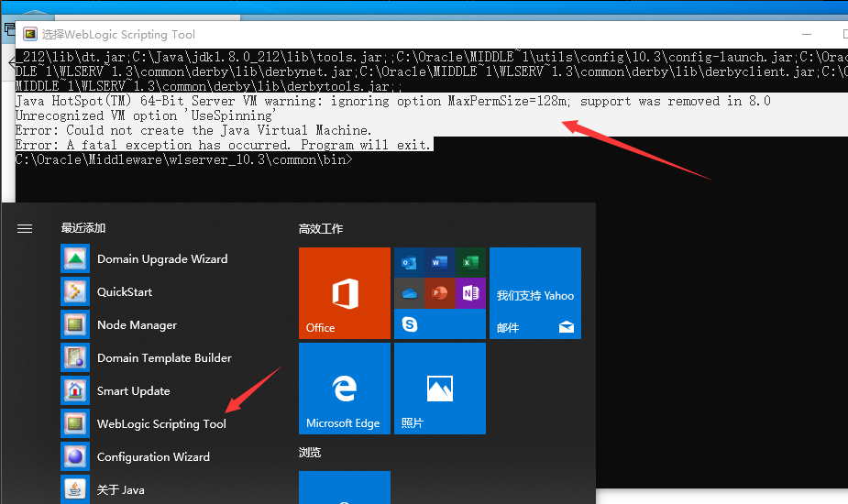Open Domain Template Builder icon
Image resolution: width=848 pixels, height=504 pixels.
coord(75,357)
